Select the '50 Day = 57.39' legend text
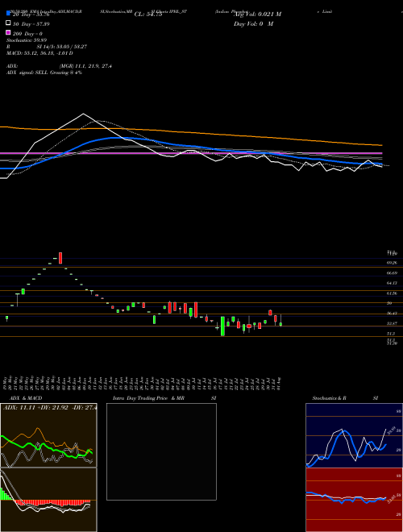This screenshot has height=532, width=403. click(x=31, y=24)
